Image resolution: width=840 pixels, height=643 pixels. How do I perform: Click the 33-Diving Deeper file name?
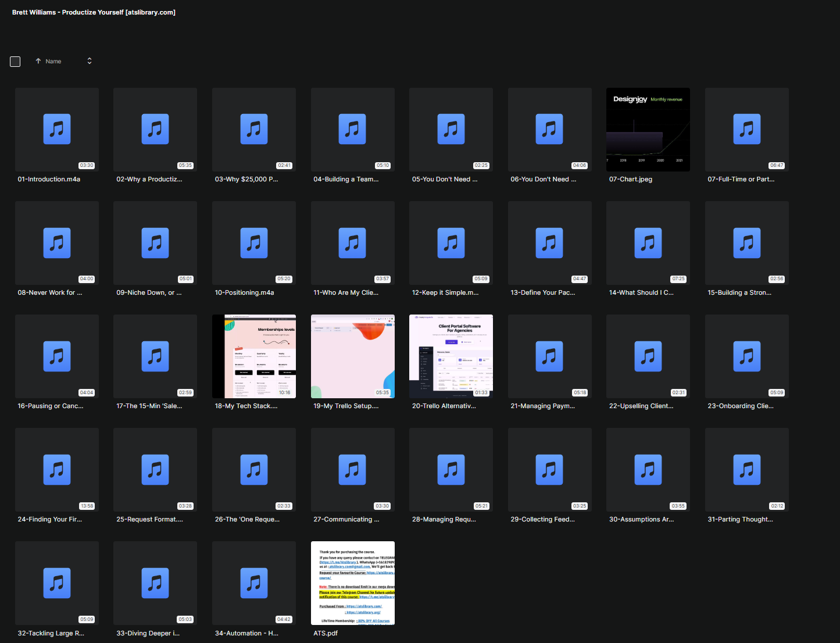148,634
